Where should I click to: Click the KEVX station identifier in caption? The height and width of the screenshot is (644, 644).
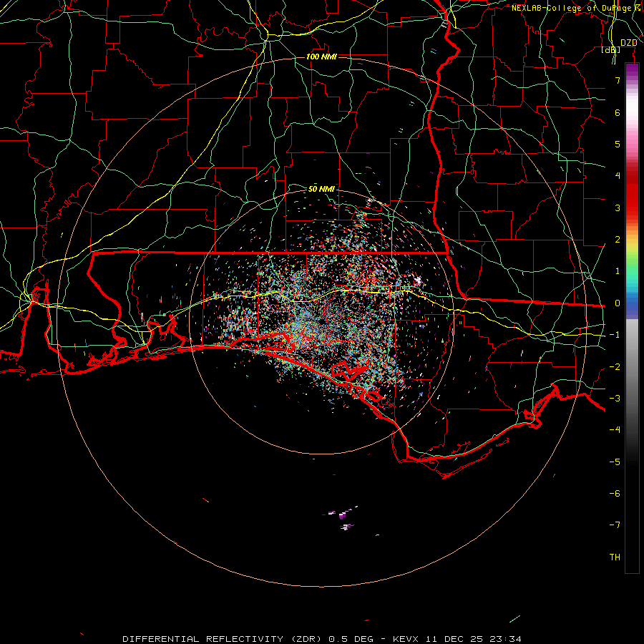coord(406,639)
